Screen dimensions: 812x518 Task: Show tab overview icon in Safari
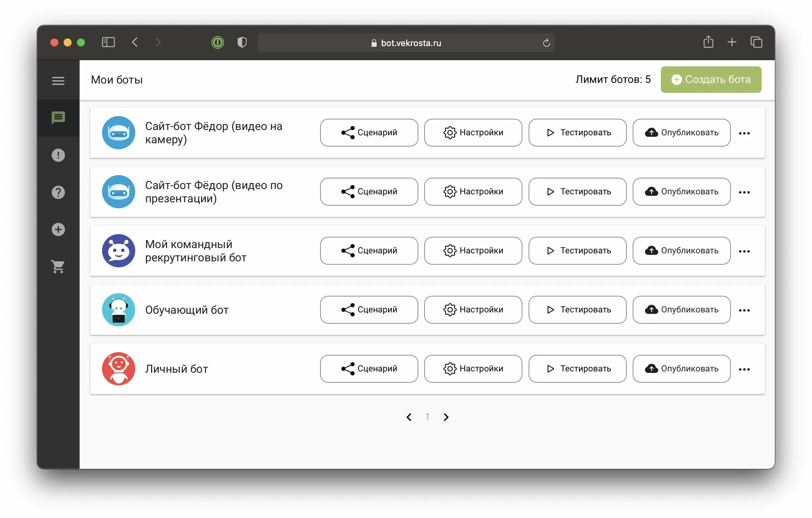point(756,42)
